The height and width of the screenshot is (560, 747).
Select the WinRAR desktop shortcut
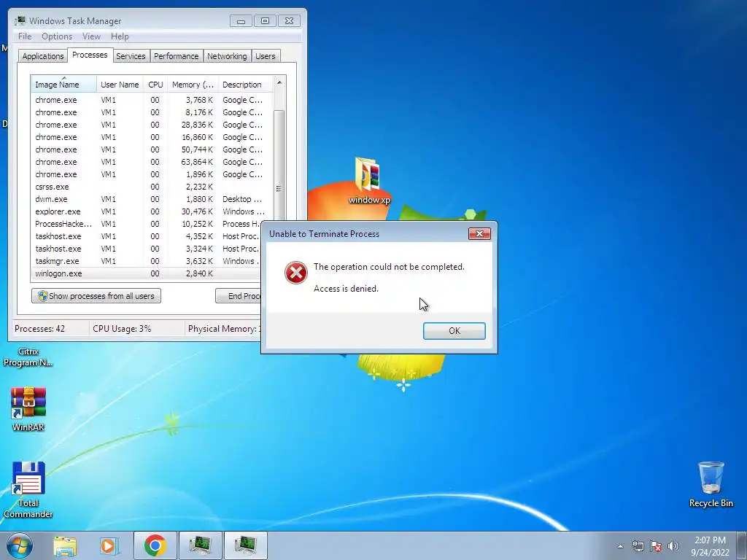tap(28, 409)
